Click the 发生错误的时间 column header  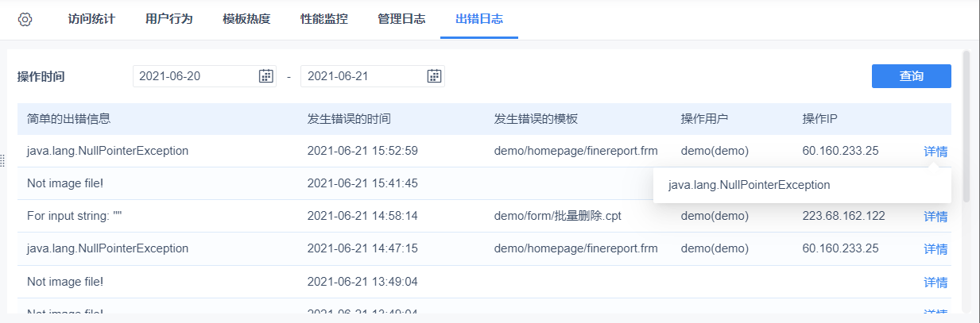(x=349, y=119)
